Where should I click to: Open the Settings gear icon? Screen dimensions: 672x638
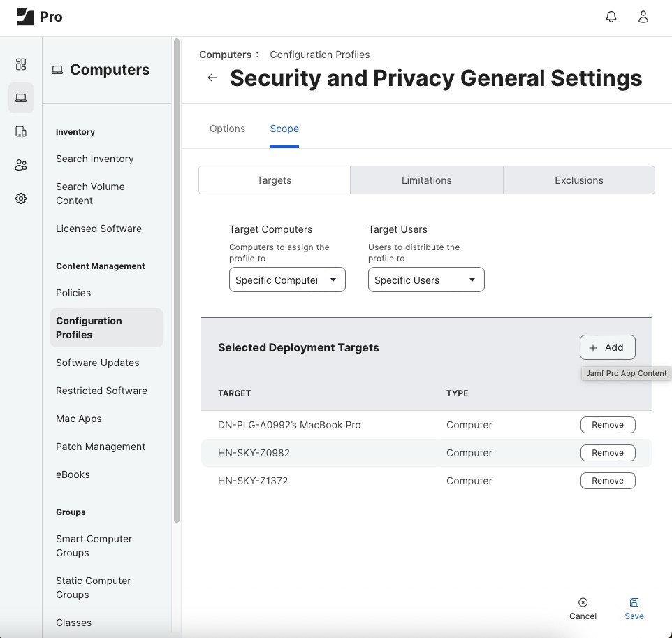(x=21, y=198)
